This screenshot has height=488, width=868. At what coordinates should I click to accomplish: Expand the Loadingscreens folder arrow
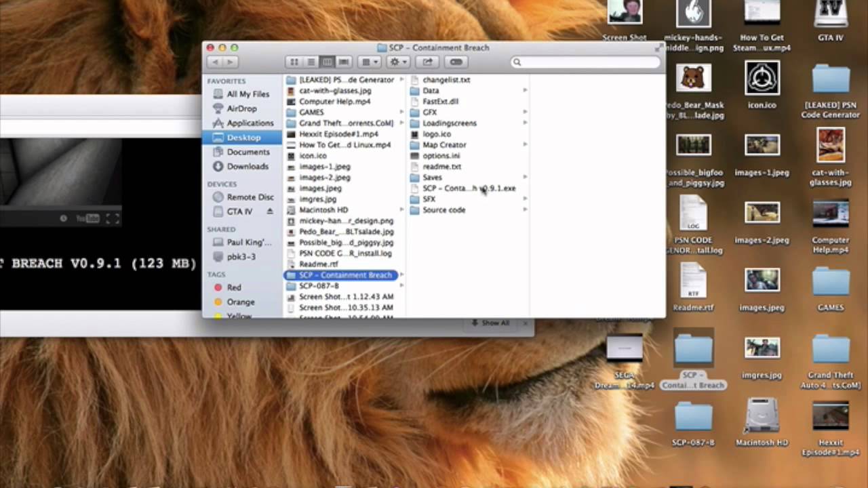pos(525,123)
